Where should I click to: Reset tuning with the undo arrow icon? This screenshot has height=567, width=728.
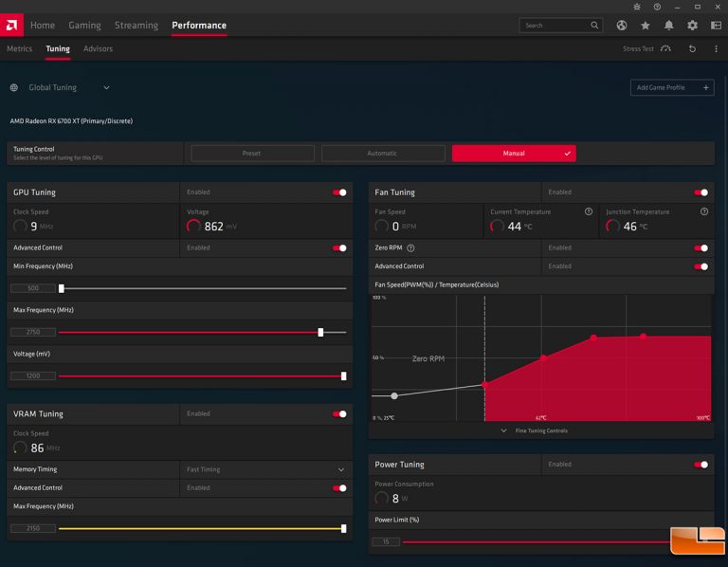(x=692, y=49)
